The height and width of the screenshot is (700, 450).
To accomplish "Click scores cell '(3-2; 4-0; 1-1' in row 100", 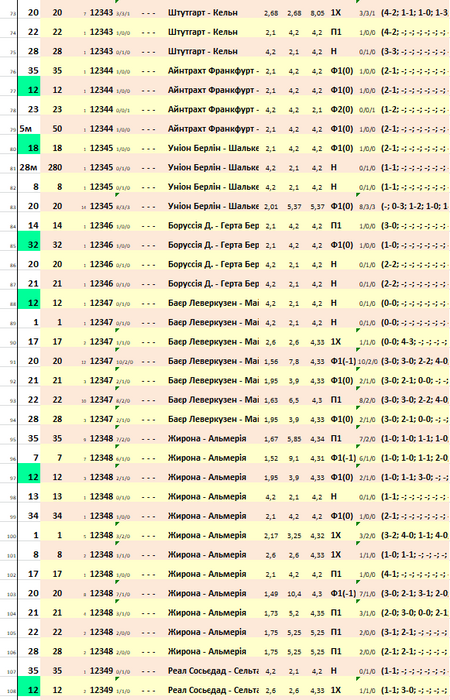I will 415,535.
